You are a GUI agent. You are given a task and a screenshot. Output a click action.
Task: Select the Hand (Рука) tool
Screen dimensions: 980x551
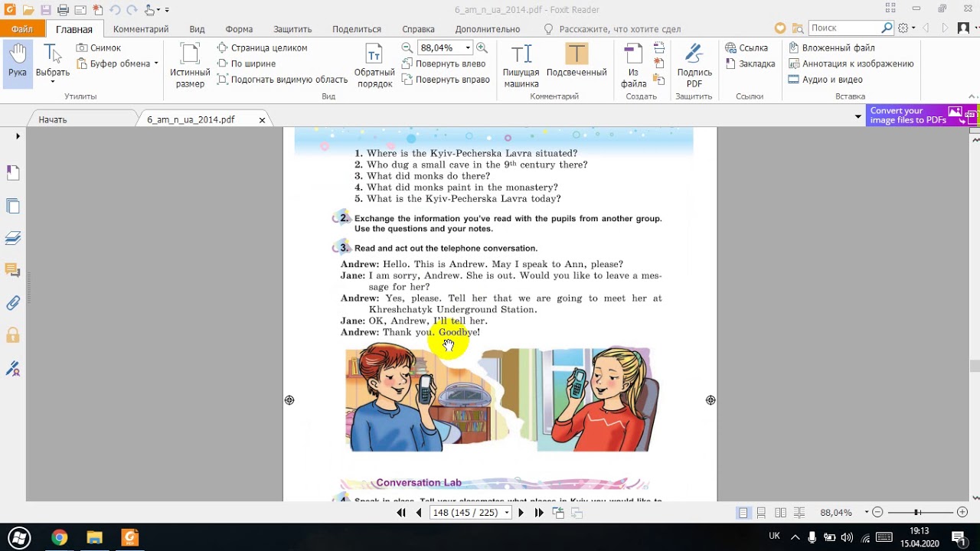tap(17, 63)
